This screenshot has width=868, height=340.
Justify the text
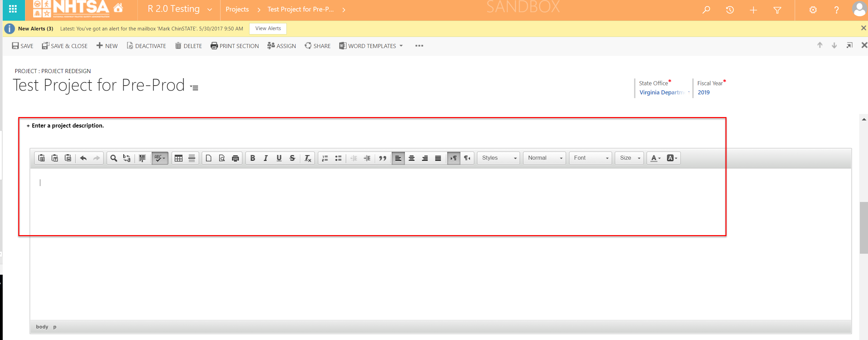[438, 158]
